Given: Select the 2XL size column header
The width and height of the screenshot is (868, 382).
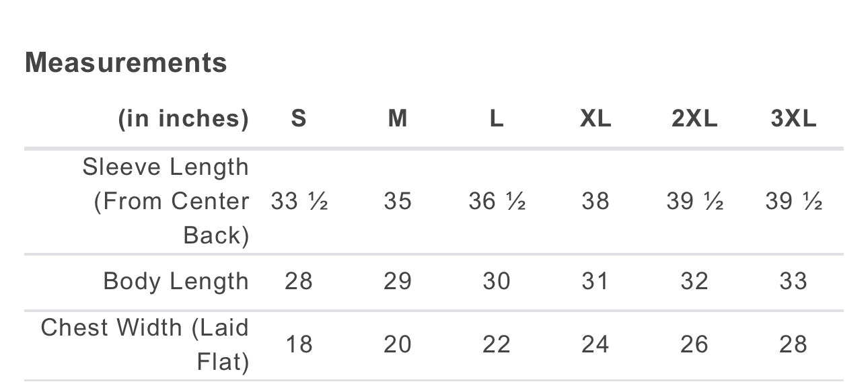Looking at the screenshot, I should [694, 119].
